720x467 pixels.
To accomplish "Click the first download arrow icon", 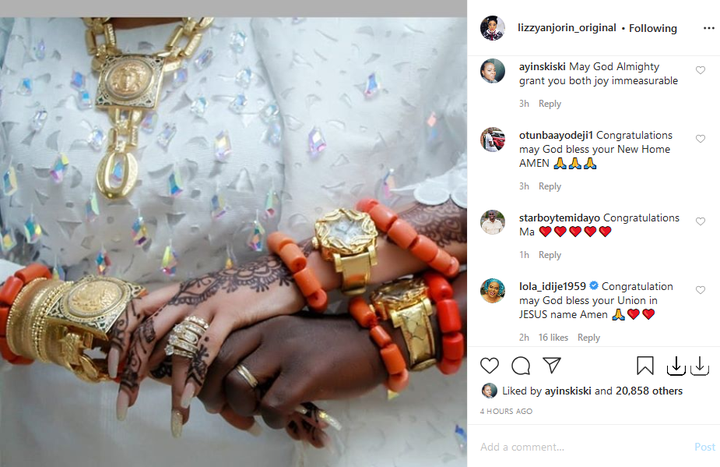I will coord(676,366).
